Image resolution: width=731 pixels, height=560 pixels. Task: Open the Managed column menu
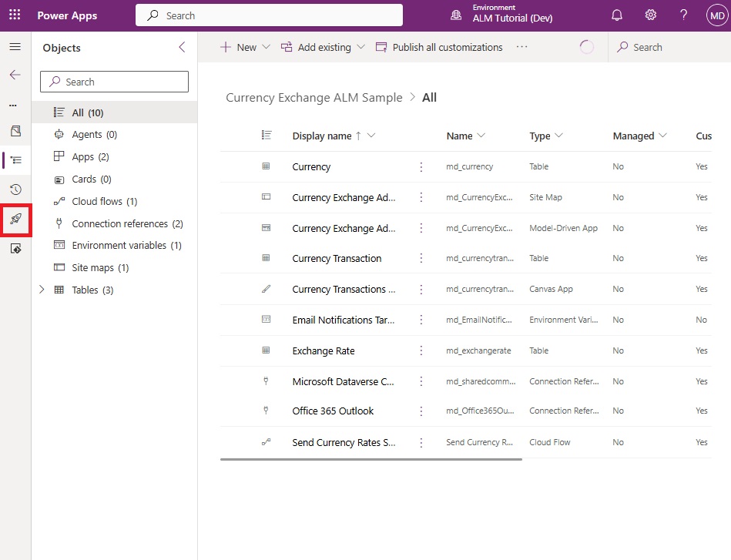662,136
